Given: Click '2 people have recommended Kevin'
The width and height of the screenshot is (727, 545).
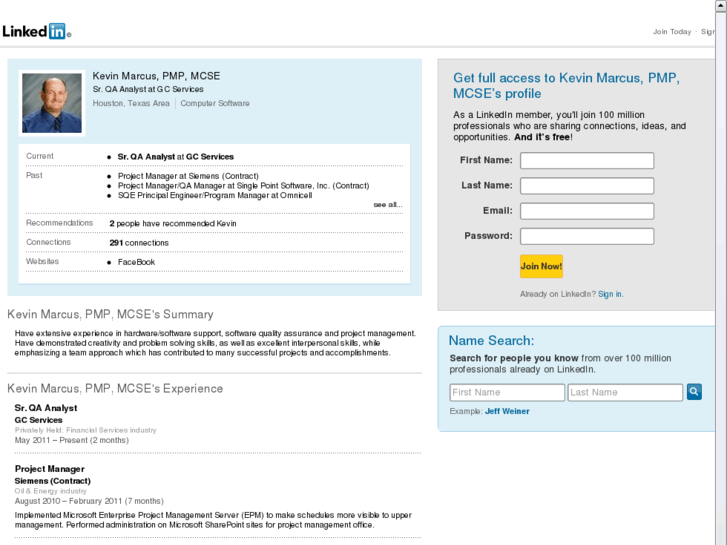Looking at the screenshot, I should coord(173,224).
